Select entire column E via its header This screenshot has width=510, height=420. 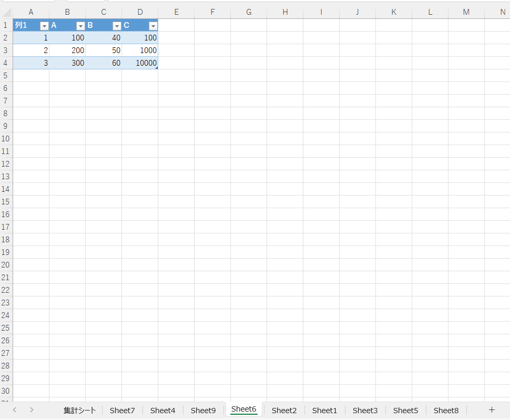(176, 12)
